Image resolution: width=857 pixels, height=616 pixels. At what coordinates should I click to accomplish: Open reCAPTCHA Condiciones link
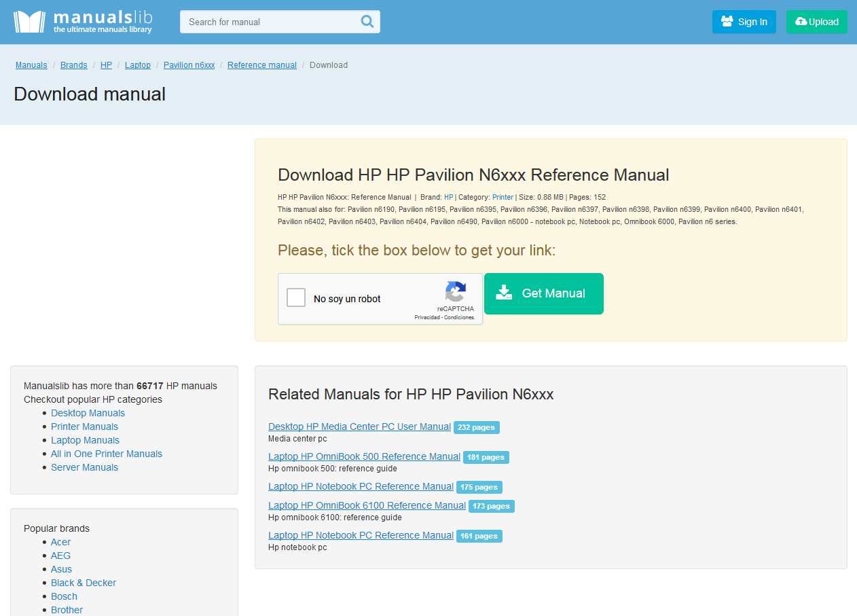coord(459,317)
